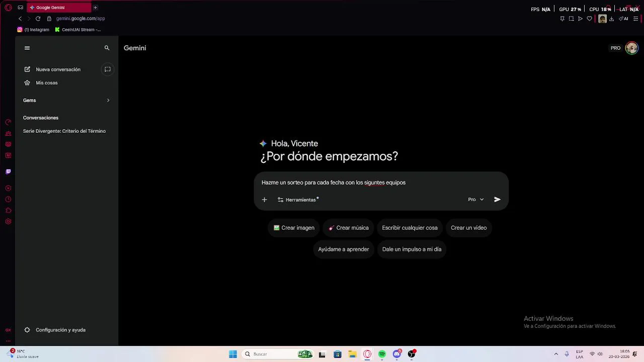Send the prompt with arrow icon
Image resolution: width=644 pixels, height=362 pixels.
click(x=497, y=200)
